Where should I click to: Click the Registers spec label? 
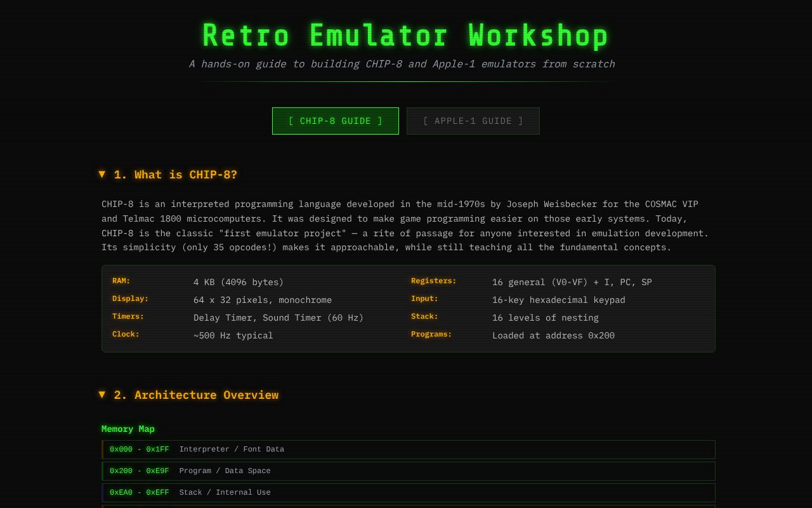click(x=434, y=280)
